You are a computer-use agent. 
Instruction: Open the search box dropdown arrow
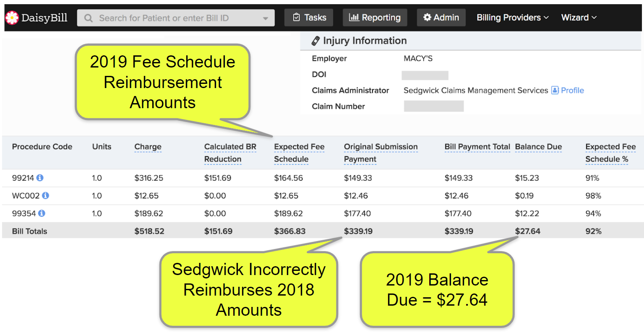click(x=265, y=18)
